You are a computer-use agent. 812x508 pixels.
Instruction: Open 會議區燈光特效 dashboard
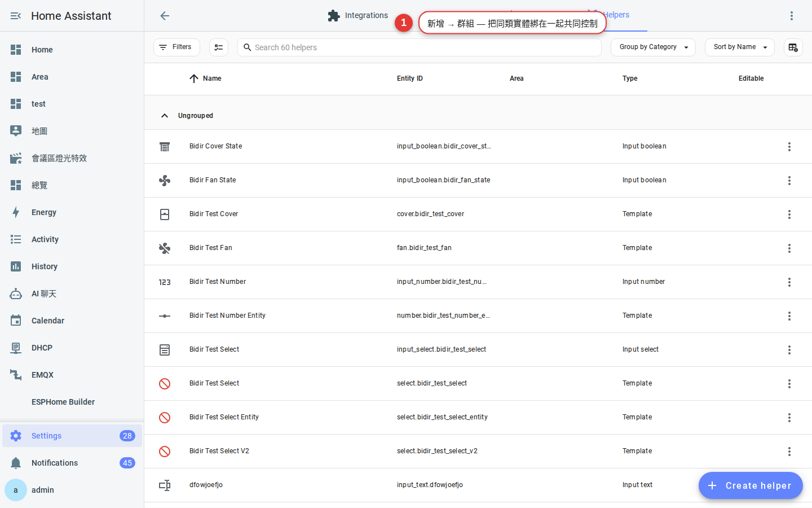pos(72,158)
